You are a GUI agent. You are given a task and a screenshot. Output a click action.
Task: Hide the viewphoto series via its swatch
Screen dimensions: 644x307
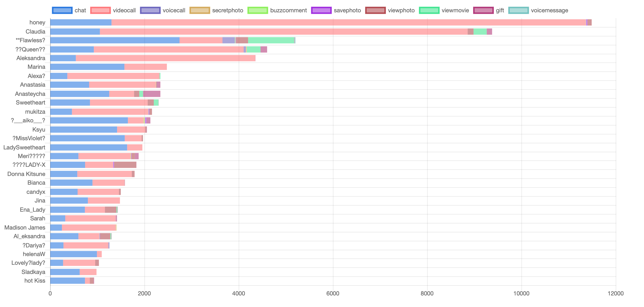376,10
